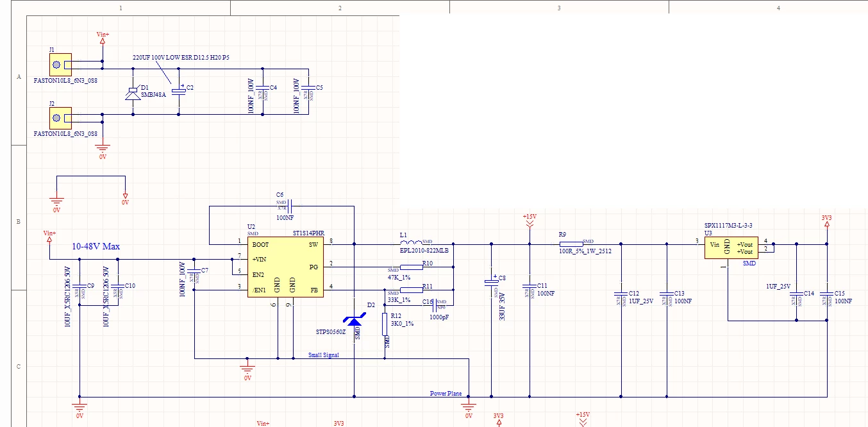Image resolution: width=868 pixels, height=427 pixels.
Task: Click the '47K_1%' resistor value
Action: (399, 277)
